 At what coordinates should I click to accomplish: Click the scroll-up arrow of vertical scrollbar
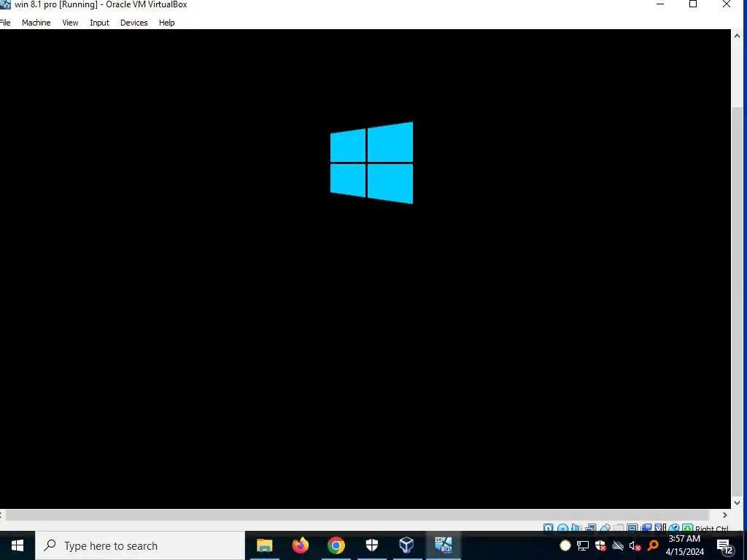(738, 36)
